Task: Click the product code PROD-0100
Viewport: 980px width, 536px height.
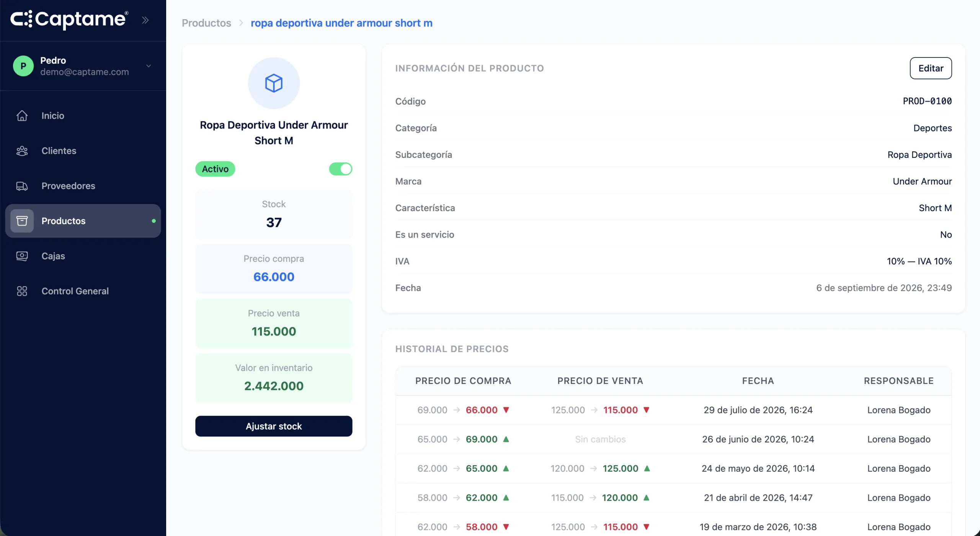Action: (x=927, y=101)
